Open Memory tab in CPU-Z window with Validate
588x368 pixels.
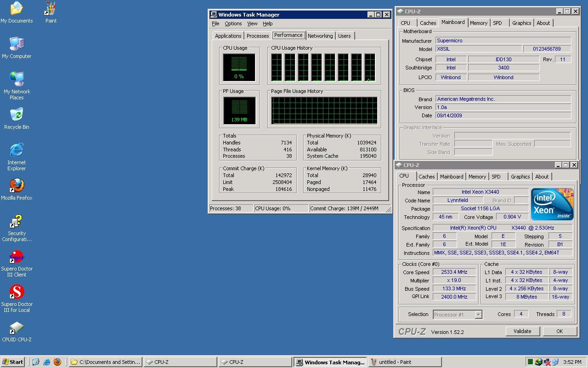(x=477, y=177)
